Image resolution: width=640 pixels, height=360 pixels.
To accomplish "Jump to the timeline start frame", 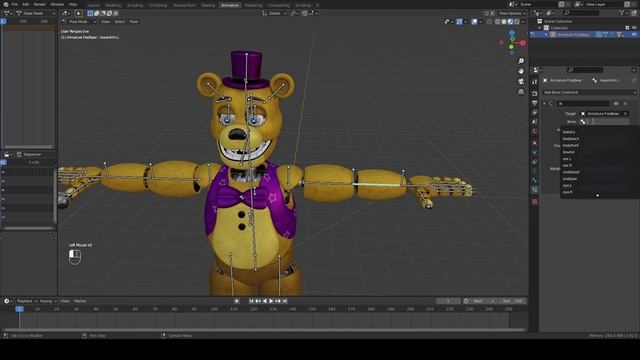I will (251, 301).
